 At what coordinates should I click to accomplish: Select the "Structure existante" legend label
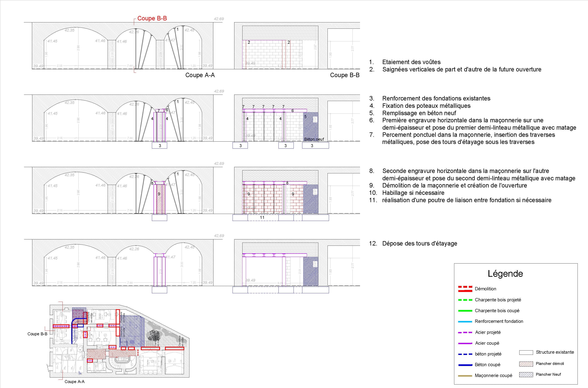(555, 352)
